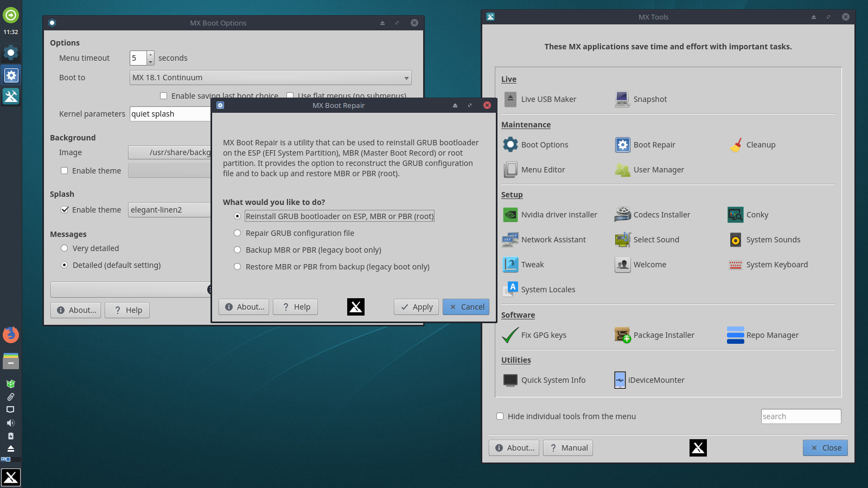Open the Boot to dropdown
Image resolution: width=868 pixels, height=488 pixels.
tap(271, 78)
